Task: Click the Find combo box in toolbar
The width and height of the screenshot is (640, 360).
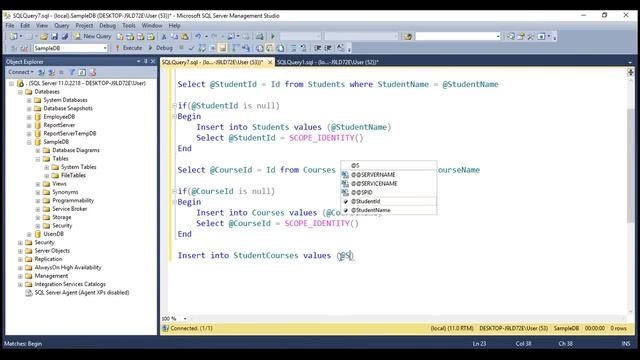Action: point(458,36)
